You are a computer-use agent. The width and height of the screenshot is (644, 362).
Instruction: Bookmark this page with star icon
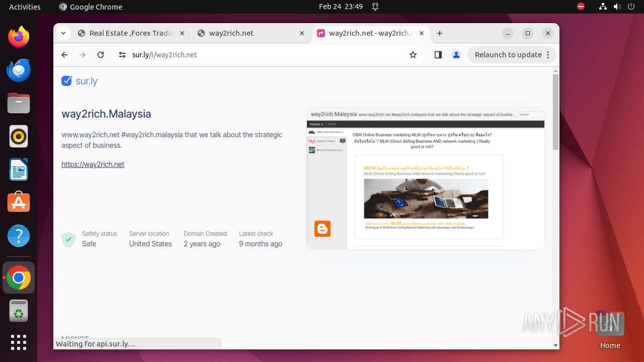click(413, 55)
